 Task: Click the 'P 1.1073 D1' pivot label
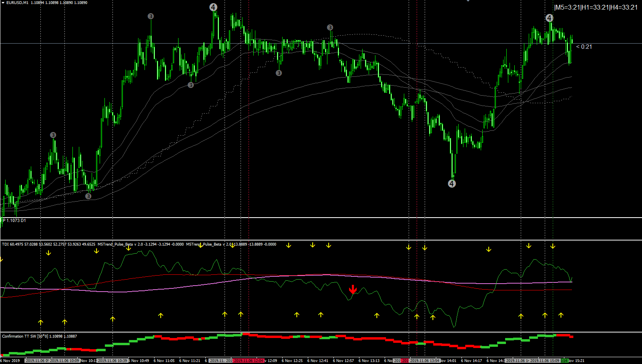[x=14, y=221]
